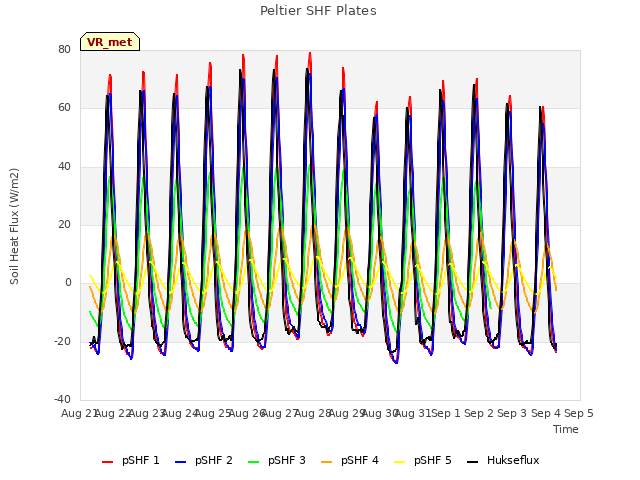The image size is (640, 480).
Task: Click the VR_met annotation label
Action: tap(109, 42)
